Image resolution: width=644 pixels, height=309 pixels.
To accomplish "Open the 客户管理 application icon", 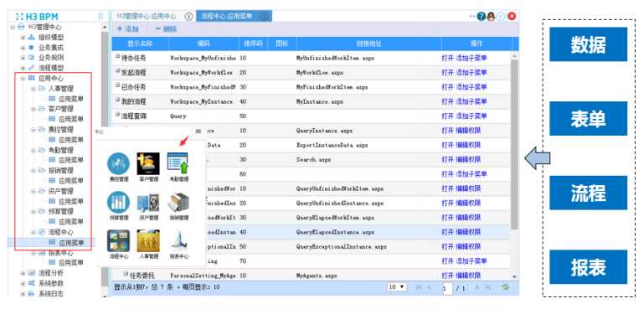I will click(x=148, y=164).
